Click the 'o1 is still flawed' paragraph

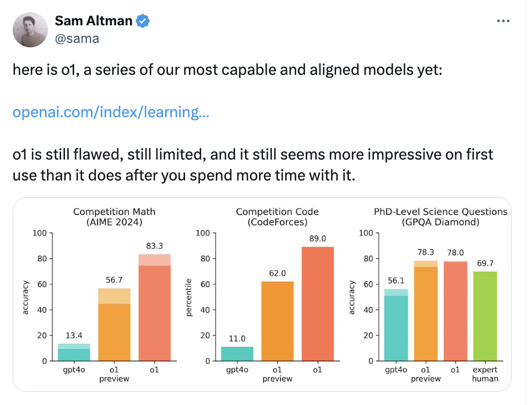[253, 165]
